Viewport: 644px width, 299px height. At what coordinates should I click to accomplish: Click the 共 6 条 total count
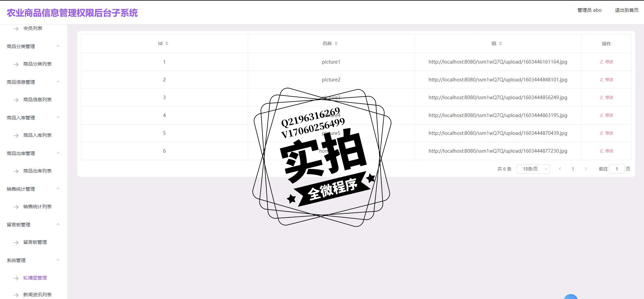coord(504,169)
